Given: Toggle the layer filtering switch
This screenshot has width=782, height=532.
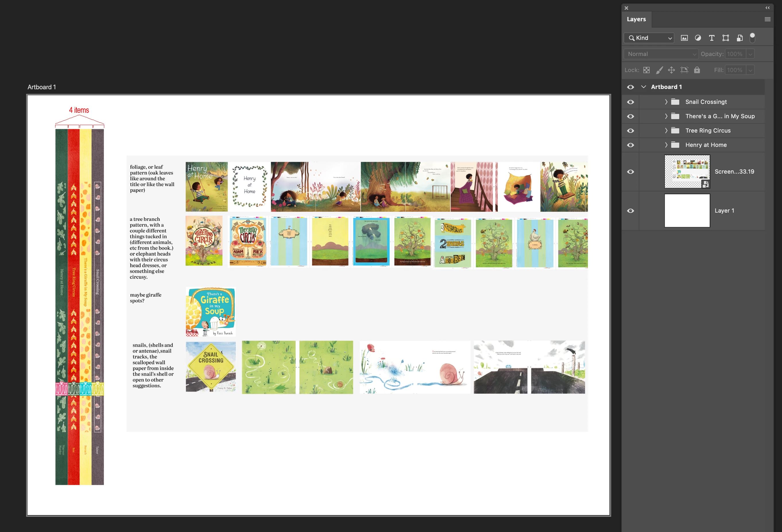Looking at the screenshot, I should point(752,37).
